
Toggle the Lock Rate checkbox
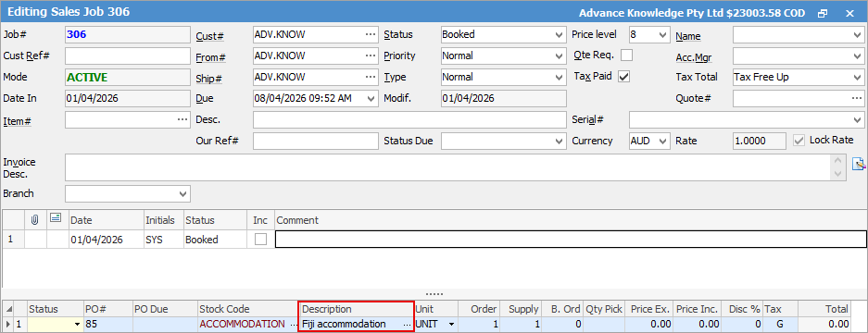[x=799, y=141]
